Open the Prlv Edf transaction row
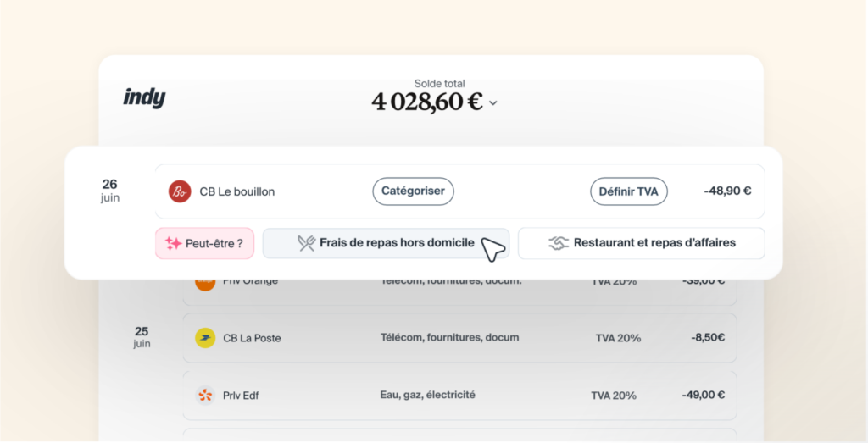This screenshot has width=868, height=443. [x=460, y=396]
